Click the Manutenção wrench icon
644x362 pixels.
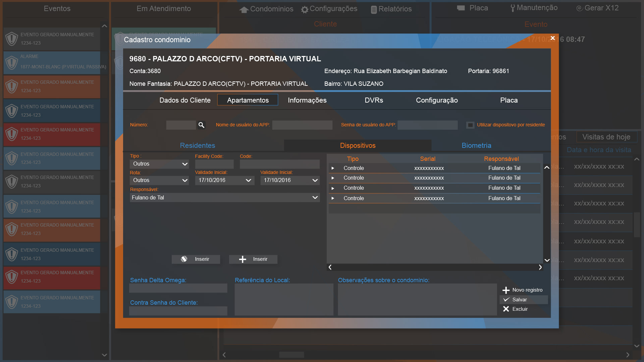[x=513, y=8]
